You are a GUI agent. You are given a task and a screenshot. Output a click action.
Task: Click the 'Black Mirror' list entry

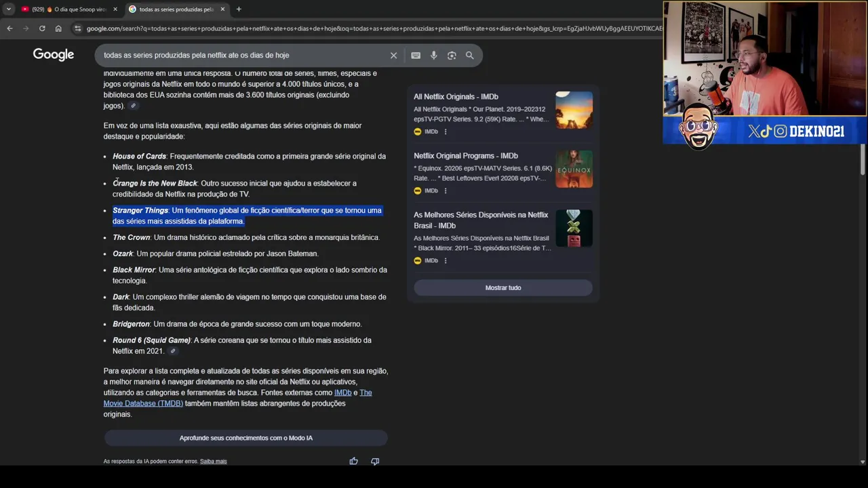[250, 275]
